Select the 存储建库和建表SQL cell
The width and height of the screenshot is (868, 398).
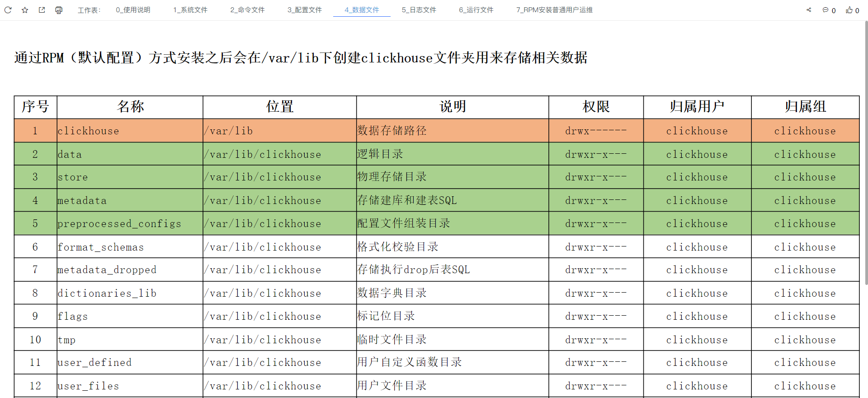point(453,200)
